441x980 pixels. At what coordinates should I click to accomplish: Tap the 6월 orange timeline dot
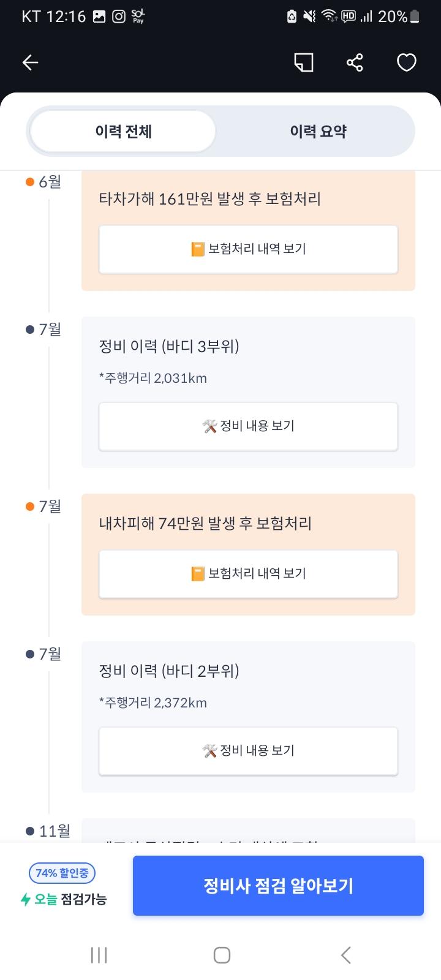click(30, 182)
